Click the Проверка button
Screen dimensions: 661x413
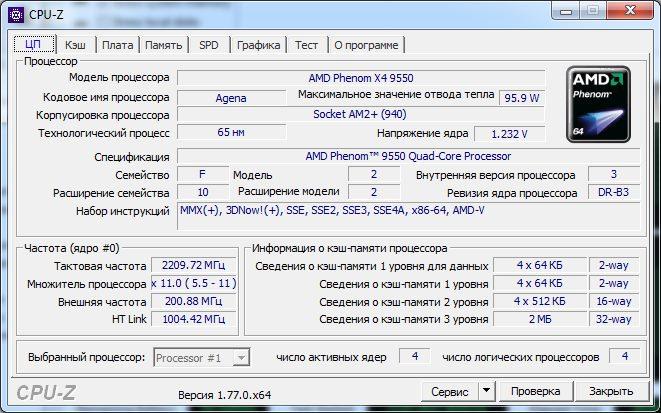click(x=535, y=392)
